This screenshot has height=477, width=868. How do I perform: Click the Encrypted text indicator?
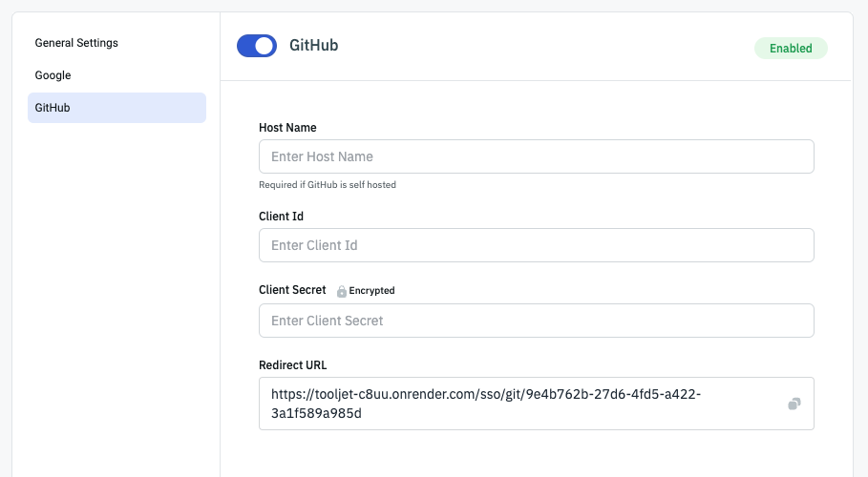(x=371, y=291)
